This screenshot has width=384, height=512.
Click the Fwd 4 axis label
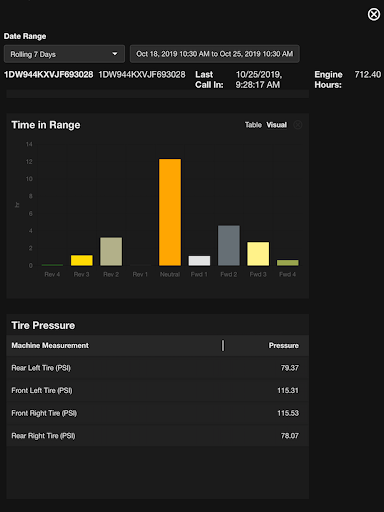[x=288, y=275]
